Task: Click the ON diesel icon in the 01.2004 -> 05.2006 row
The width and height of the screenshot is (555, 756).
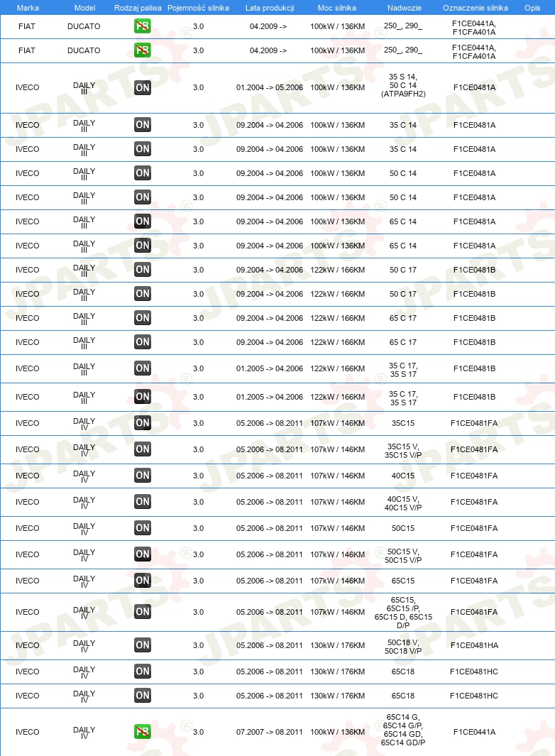Action: click(142, 88)
